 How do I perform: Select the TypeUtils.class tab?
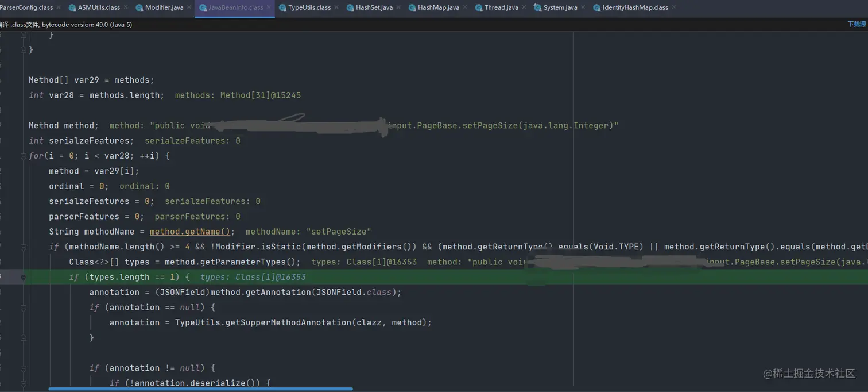coord(309,7)
